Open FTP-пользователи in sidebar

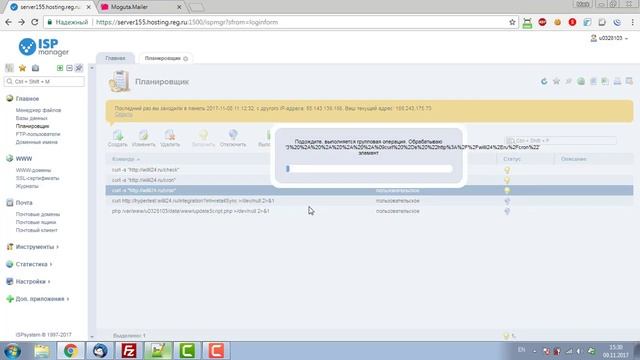click(x=38, y=134)
